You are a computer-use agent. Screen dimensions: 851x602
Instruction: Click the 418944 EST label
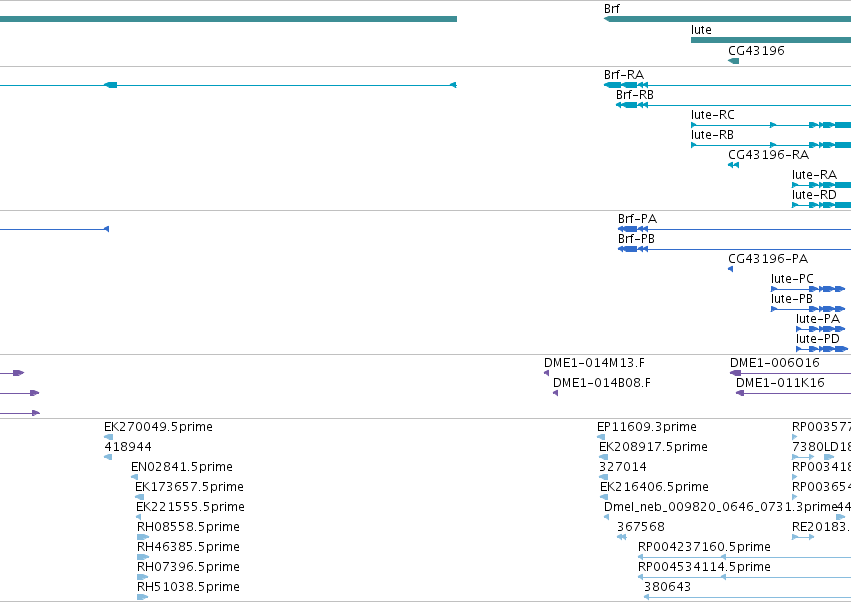pos(128,447)
